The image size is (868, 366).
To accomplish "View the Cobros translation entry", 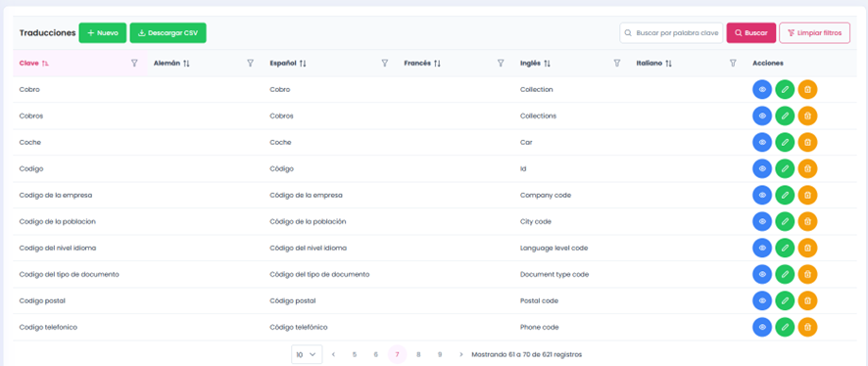I will pos(762,116).
